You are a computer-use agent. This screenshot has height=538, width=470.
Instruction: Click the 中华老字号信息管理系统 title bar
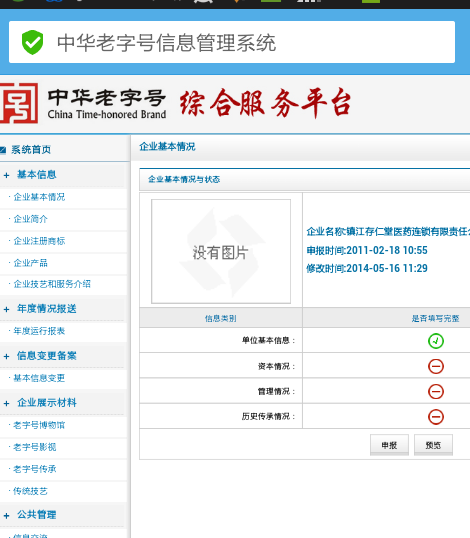point(232,42)
